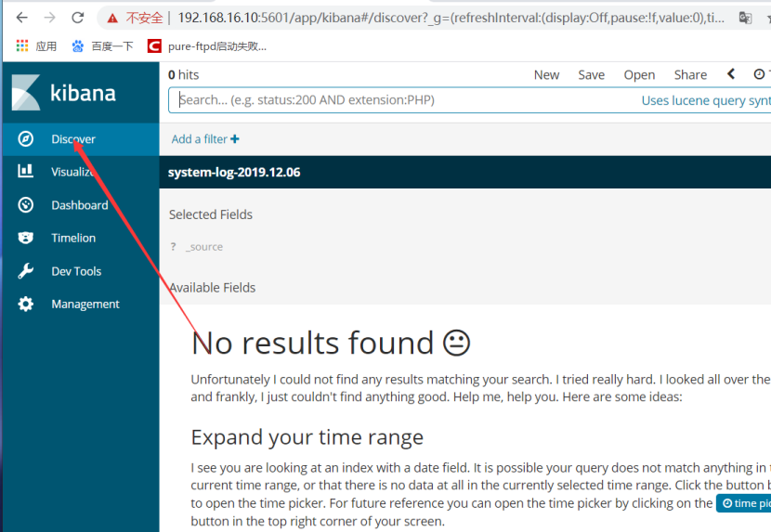Click the blue time picker button
This screenshot has height=532, width=771.
click(x=743, y=503)
